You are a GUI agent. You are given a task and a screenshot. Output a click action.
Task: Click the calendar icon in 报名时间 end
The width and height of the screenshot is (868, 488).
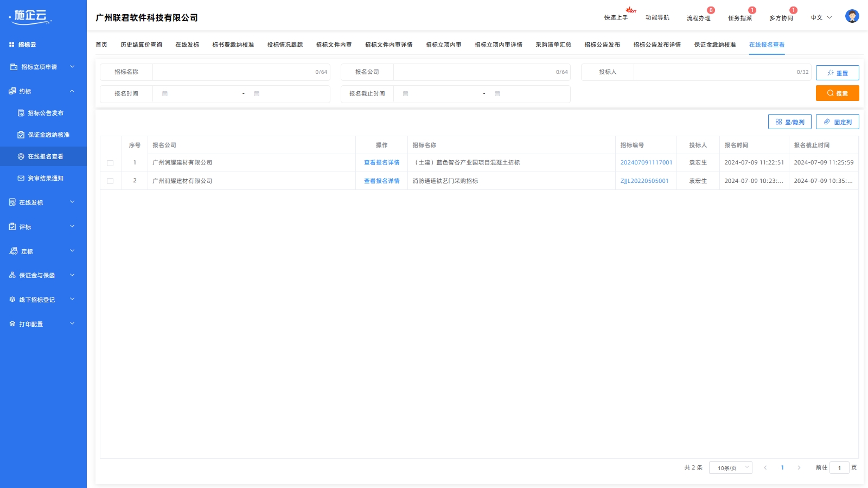point(257,94)
